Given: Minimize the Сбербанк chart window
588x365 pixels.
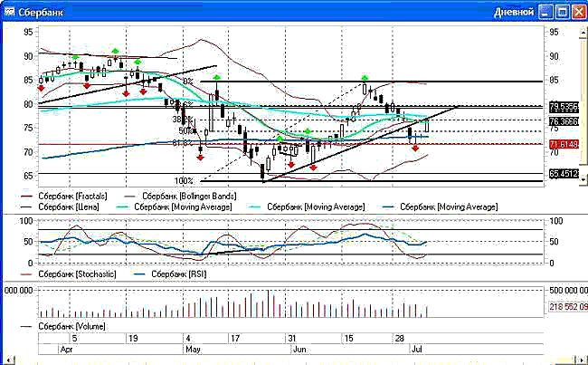Looking at the screenshot, I should (545, 12).
